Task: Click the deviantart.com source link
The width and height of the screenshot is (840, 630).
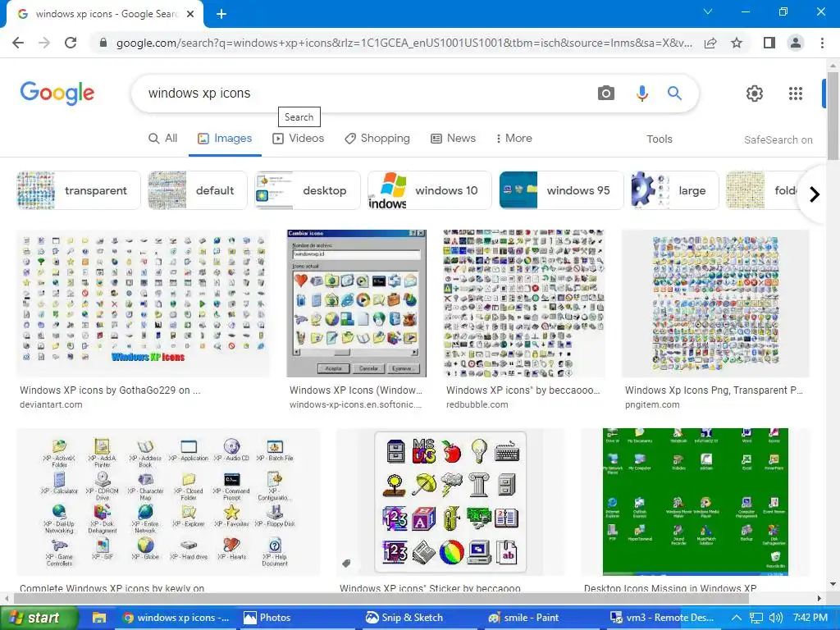Action: (x=51, y=404)
